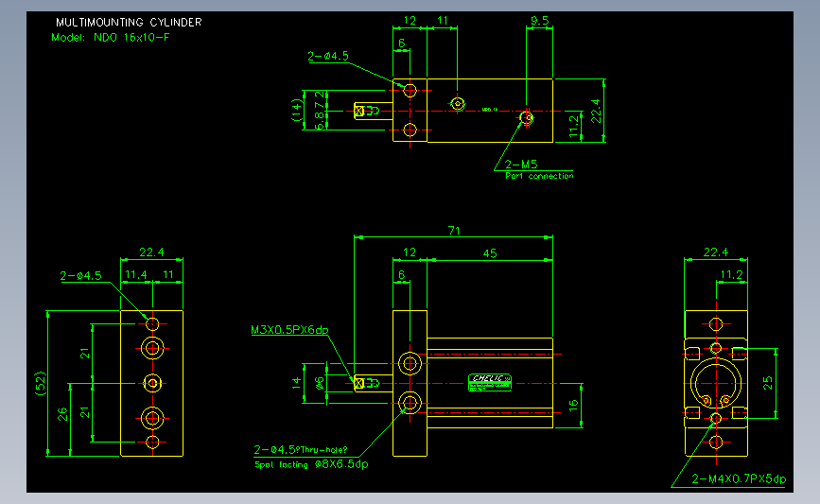Screen dimensions: 820x504
Task: Select the Model NDO 16x10-F label
Action: click(111, 38)
